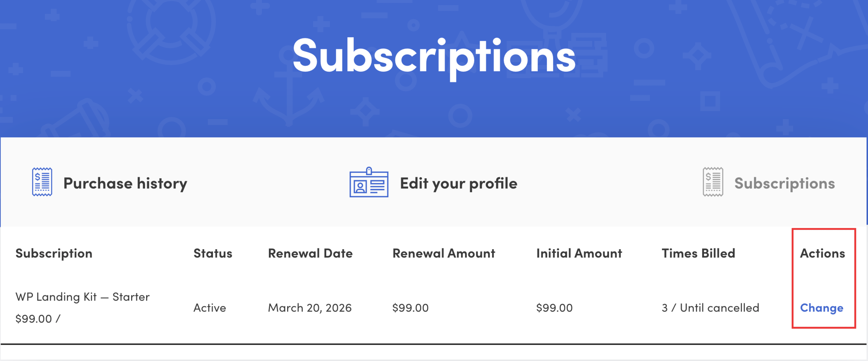Select the WP Landing Kit — Starter subscription name
The width and height of the screenshot is (868, 361).
click(x=82, y=297)
